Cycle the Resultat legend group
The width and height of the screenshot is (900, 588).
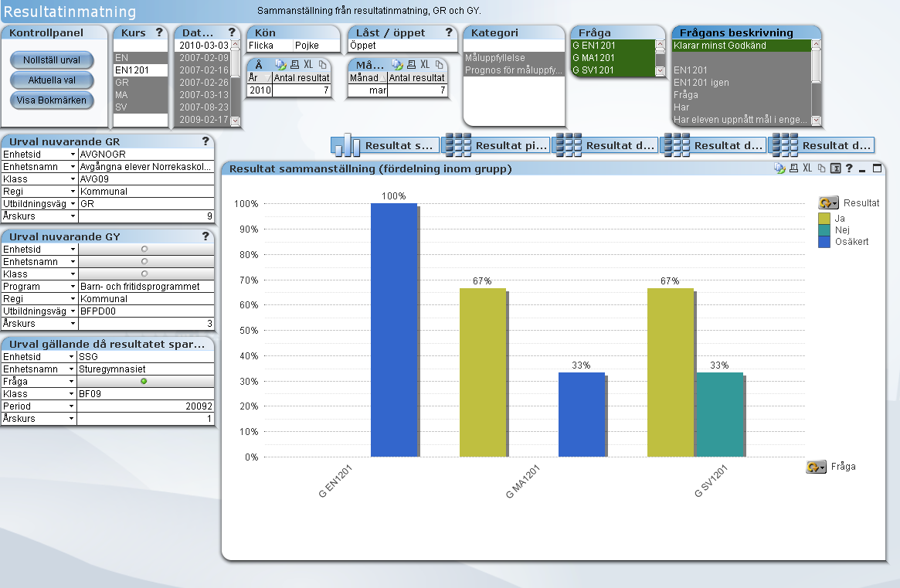[x=828, y=202]
